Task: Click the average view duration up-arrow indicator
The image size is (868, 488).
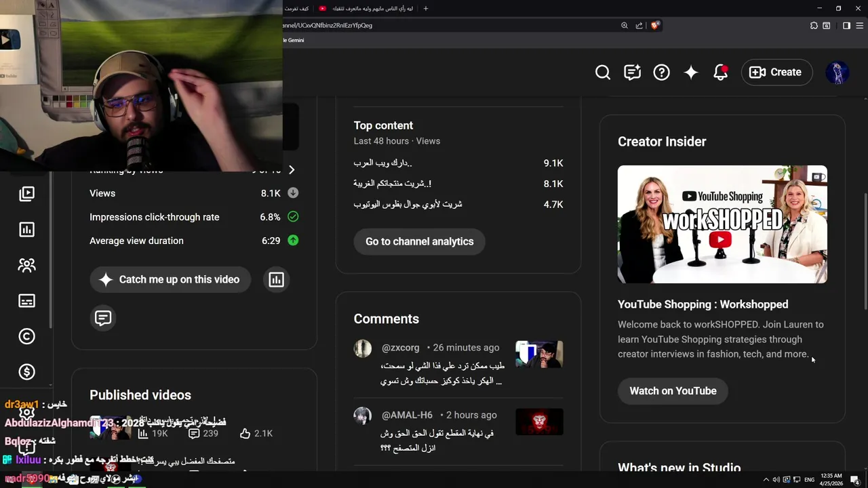Action: [x=293, y=241]
